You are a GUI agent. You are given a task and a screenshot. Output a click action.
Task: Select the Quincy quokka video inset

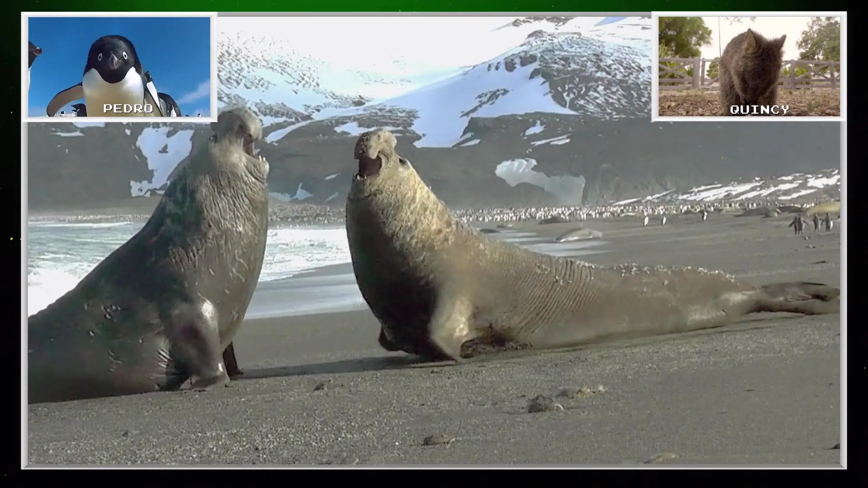point(749,66)
